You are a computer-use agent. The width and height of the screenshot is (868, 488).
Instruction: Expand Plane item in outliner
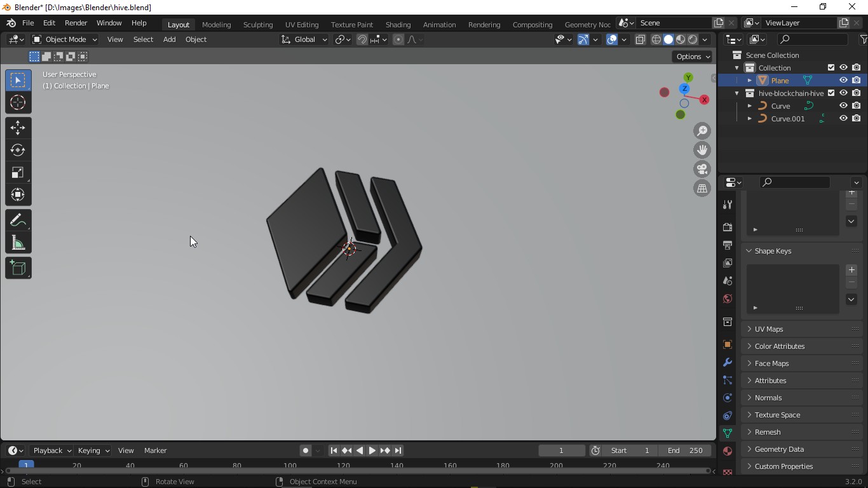point(750,81)
